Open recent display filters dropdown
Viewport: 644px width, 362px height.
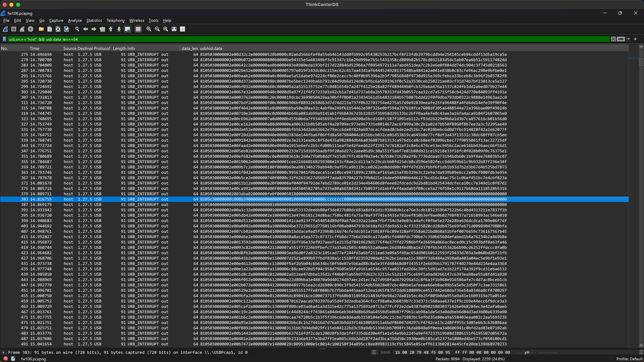pos(628,39)
